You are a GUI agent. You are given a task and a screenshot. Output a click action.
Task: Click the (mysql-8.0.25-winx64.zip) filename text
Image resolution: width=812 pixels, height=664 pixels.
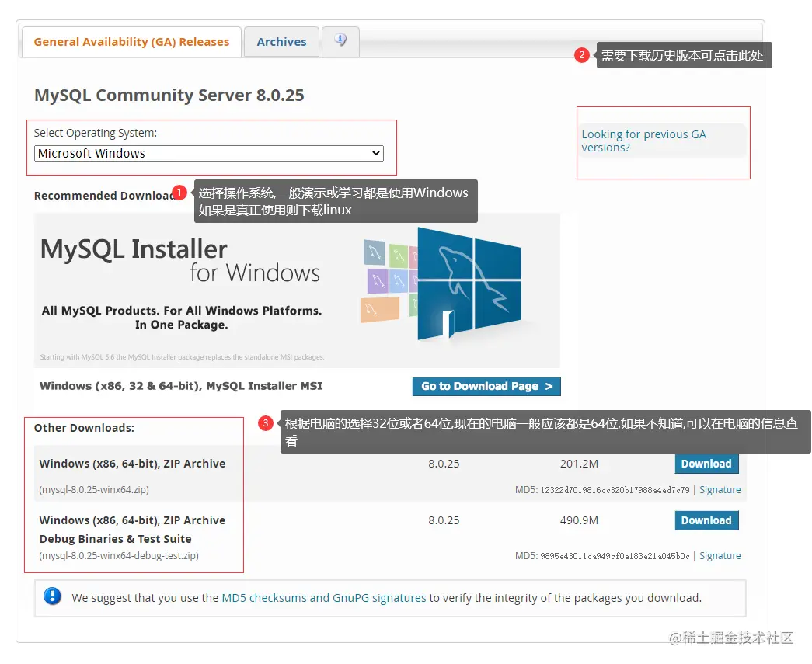point(94,489)
